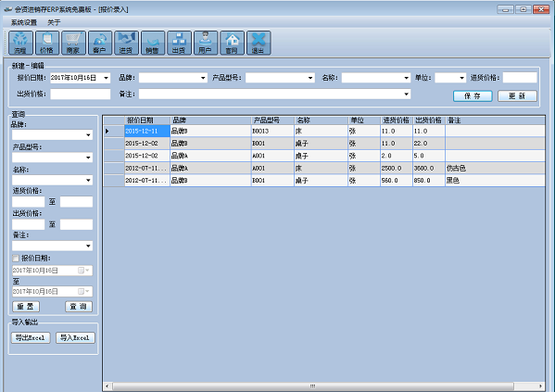The width and height of the screenshot is (555, 392).
Task: Click the 导出Excel button
Action: (x=31, y=338)
